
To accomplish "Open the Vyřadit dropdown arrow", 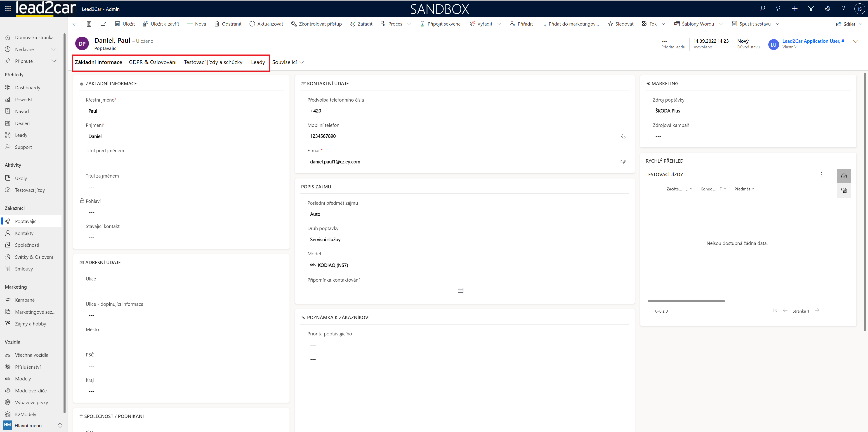I will pos(499,24).
